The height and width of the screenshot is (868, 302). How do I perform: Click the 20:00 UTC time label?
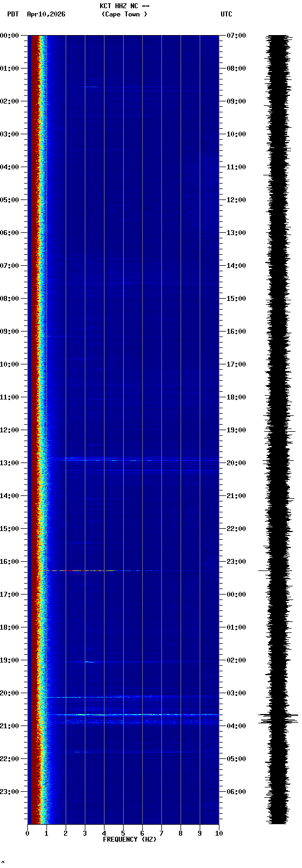(236, 463)
